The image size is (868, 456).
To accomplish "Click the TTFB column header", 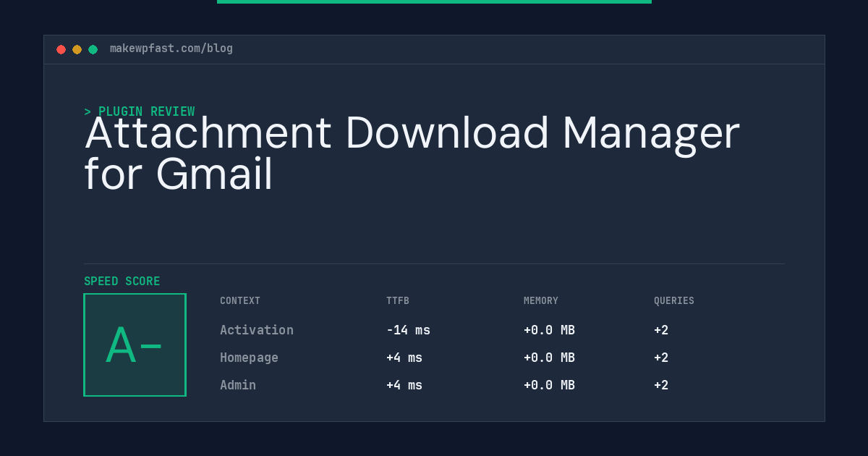I will [398, 301].
